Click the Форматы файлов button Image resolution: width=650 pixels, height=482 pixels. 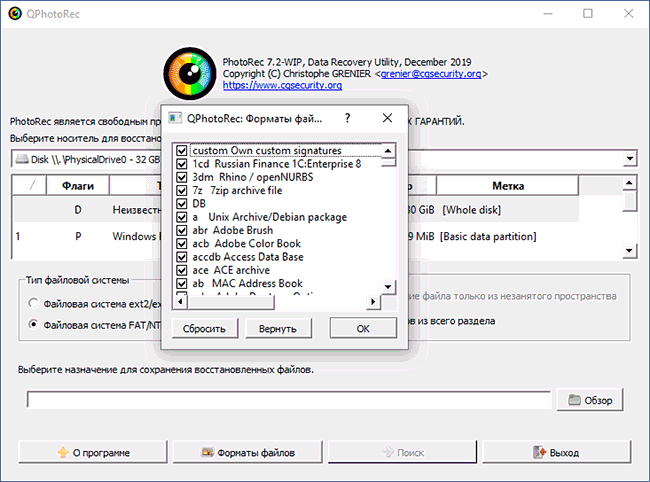[247, 452]
